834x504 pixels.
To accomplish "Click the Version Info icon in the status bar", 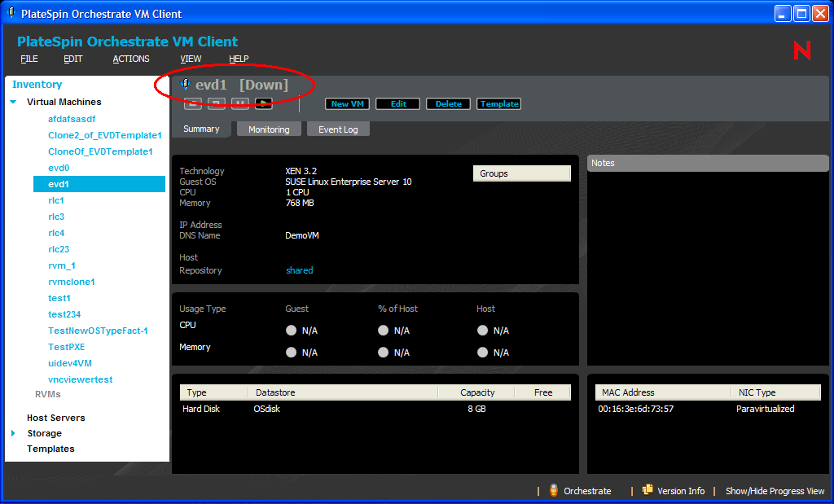I will 647,489.
